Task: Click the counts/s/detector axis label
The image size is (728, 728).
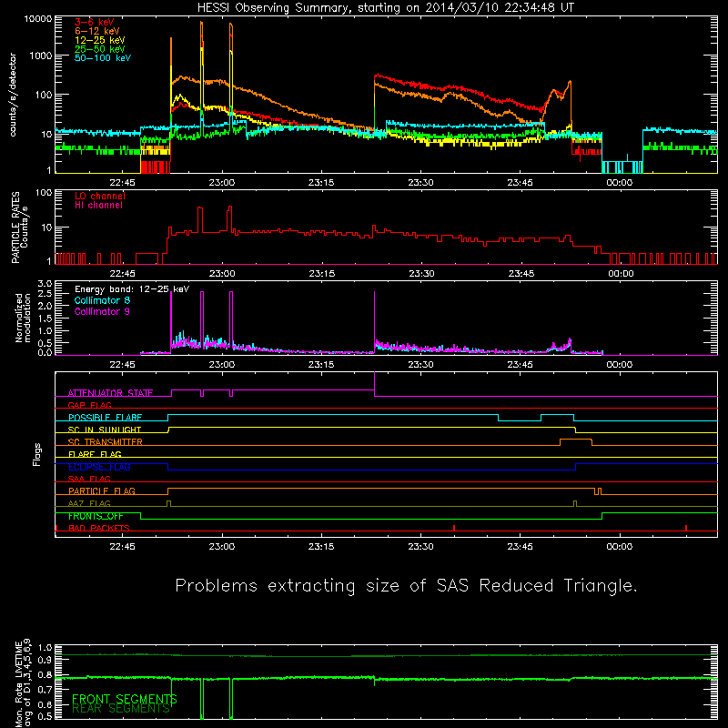Action: [13, 95]
